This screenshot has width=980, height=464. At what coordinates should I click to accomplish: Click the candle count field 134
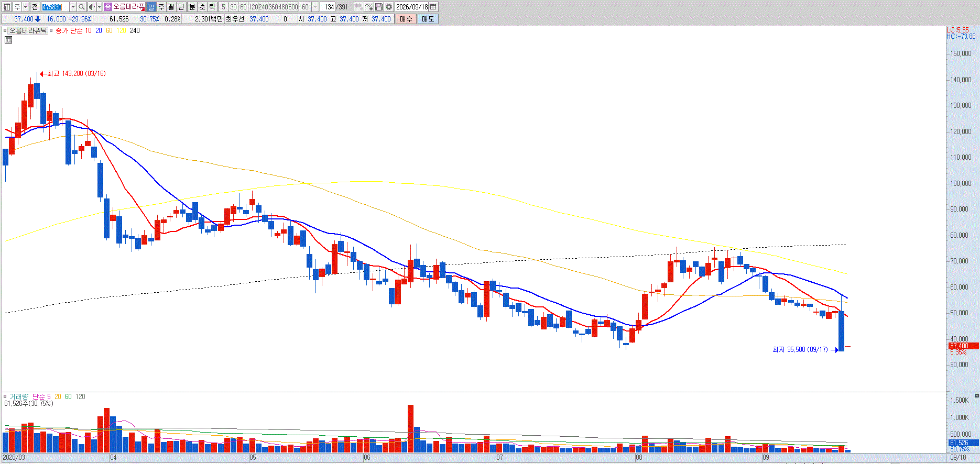(x=328, y=7)
